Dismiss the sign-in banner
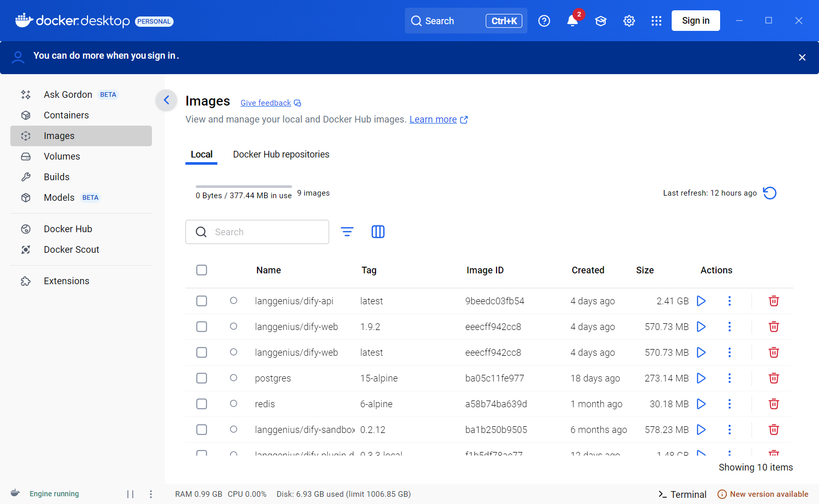 802,57
